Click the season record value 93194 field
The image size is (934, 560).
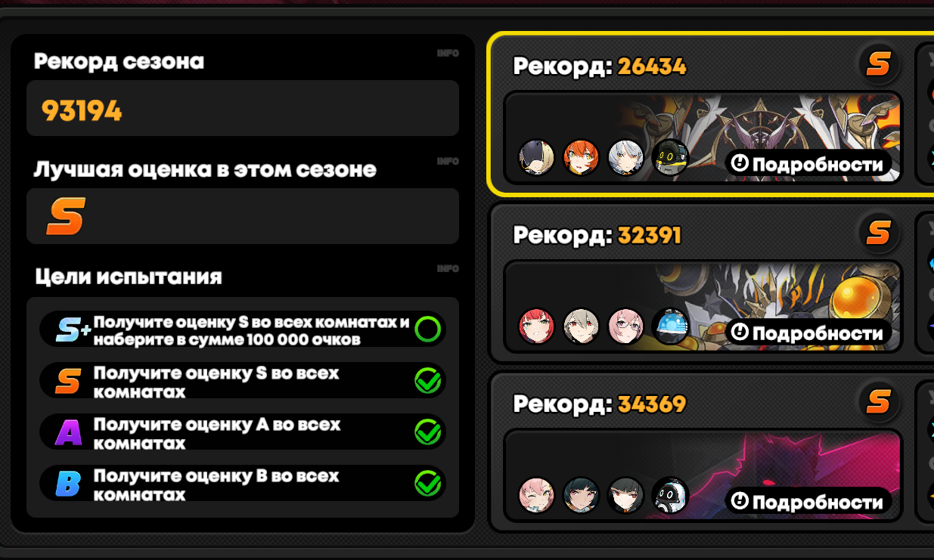(x=243, y=108)
